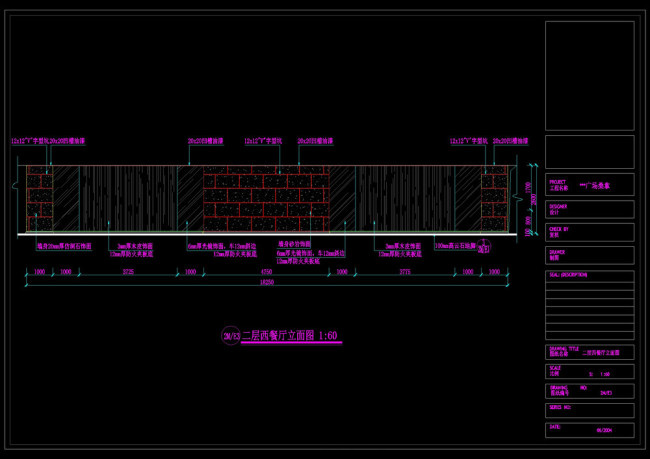This screenshot has width=650, height=459.
Task: Select the DRAWING TITLE field
Action: (589, 350)
